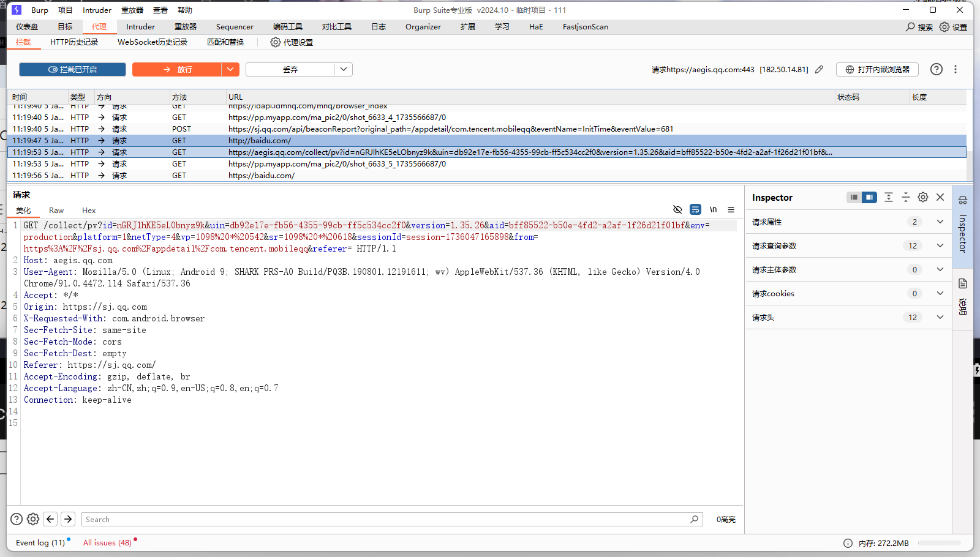The width and height of the screenshot is (980, 557).
Task: Expand all Inspector sections icon
Action: (x=889, y=197)
